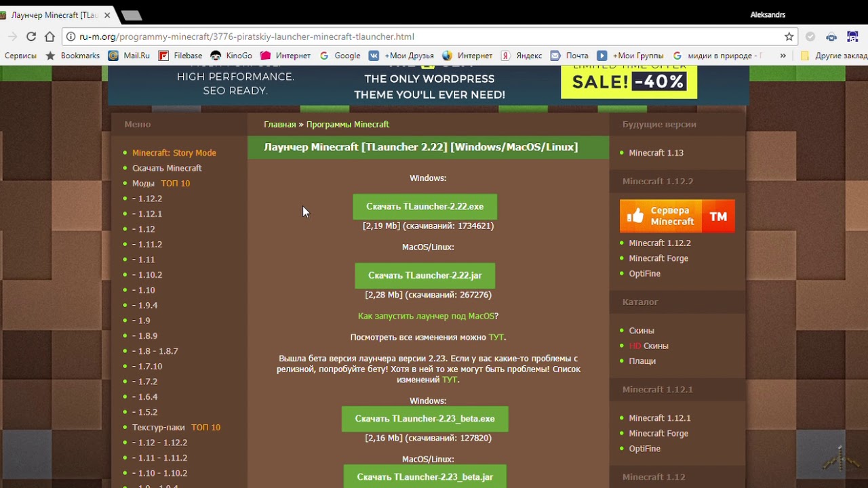Image resolution: width=868 pixels, height=488 pixels.
Task: Open the +Мои Друзья VK bookmark
Action: (401, 56)
